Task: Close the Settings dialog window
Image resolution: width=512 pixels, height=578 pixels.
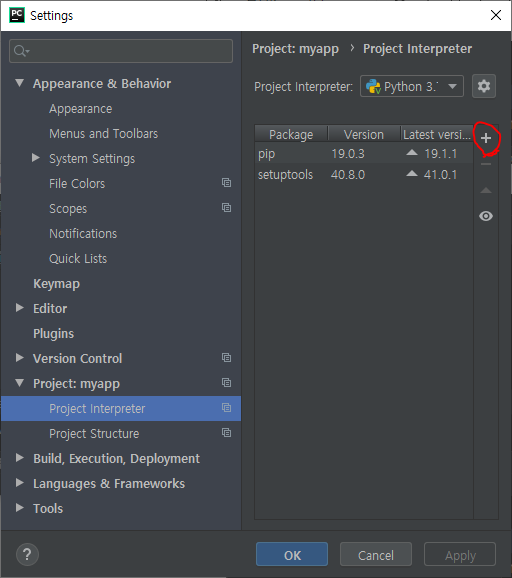Action: coord(495,15)
